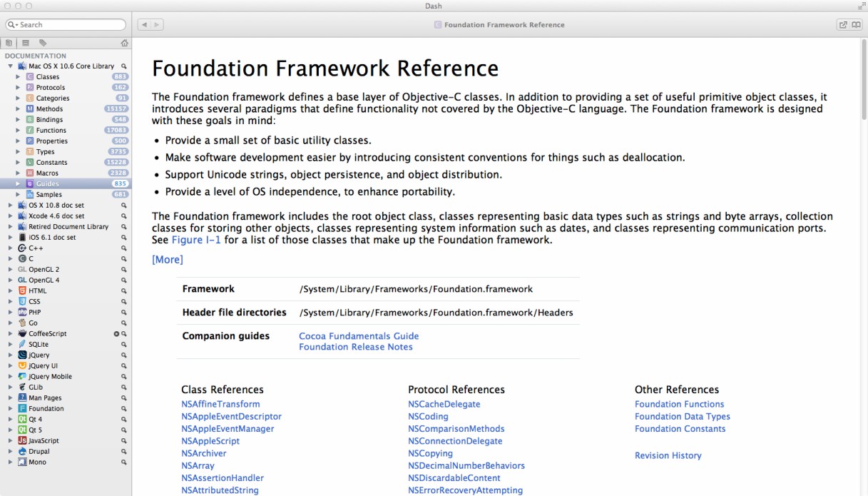Viewport: 868px width, 496px height.
Task: Open the NSArray class reference
Action: [x=198, y=466]
